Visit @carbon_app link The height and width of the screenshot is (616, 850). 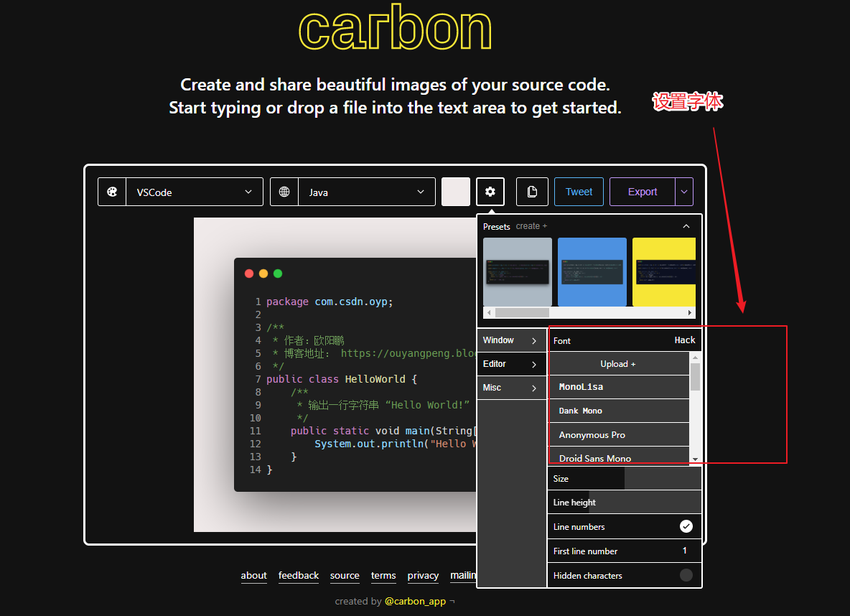(x=415, y=602)
